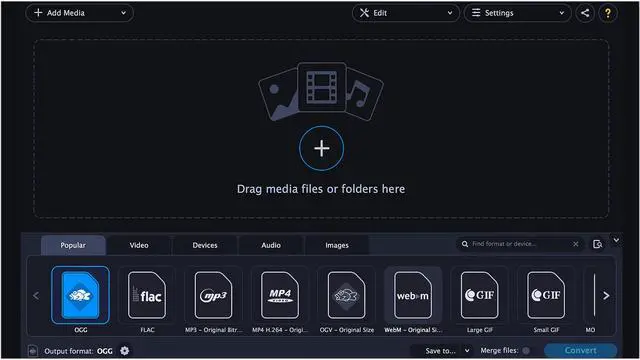Click the Output format OGG label

[x=78, y=351]
